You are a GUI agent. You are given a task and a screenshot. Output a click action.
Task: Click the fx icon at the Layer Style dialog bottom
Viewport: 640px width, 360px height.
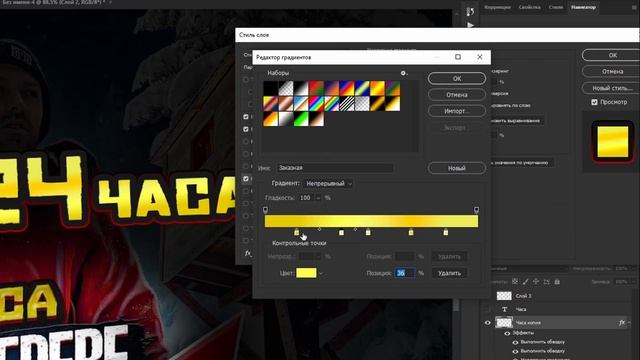(248, 253)
